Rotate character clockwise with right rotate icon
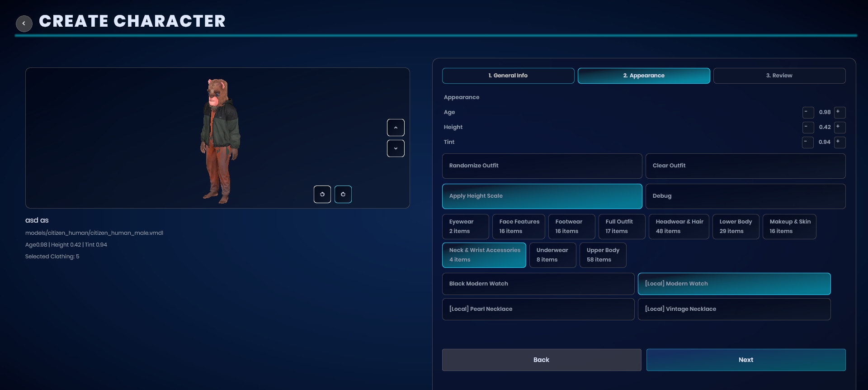The height and width of the screenshot is (390, 868). (343, 195)
